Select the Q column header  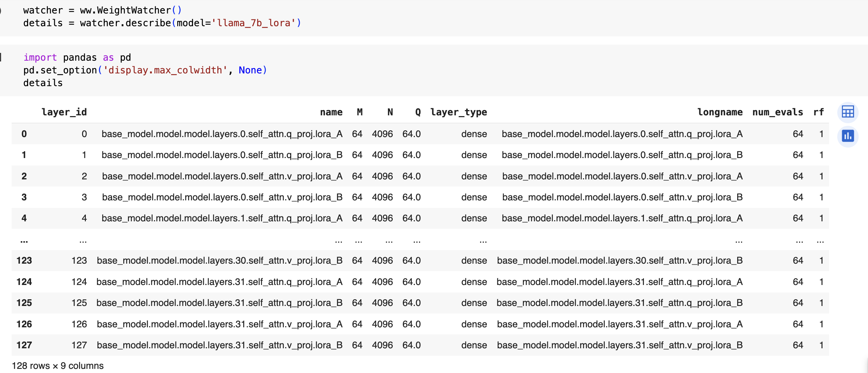[418, 112]
